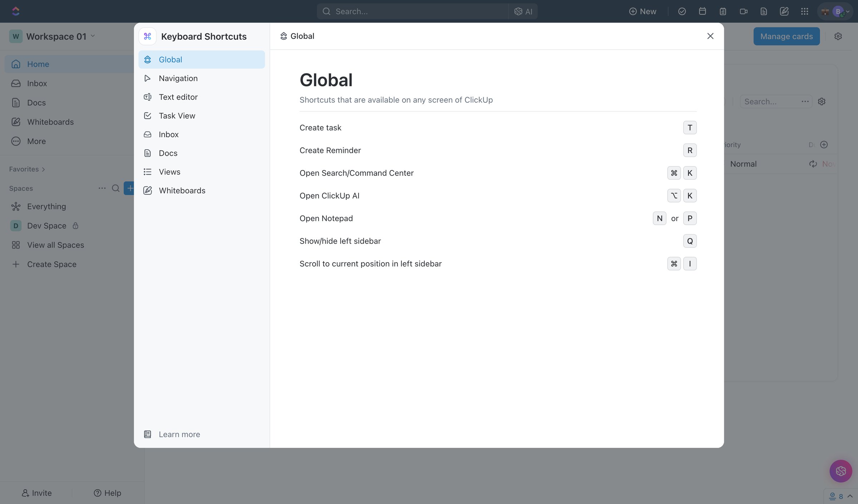Click the Keyboard Shortcuts command icon

pos(147,36)
